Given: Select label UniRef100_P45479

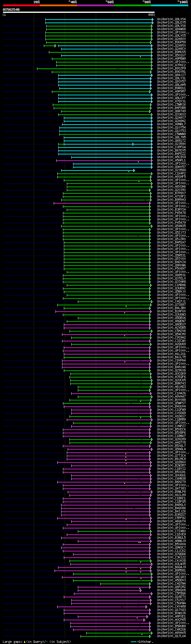Looking at the screenshot, I should [x=171, y=223].
